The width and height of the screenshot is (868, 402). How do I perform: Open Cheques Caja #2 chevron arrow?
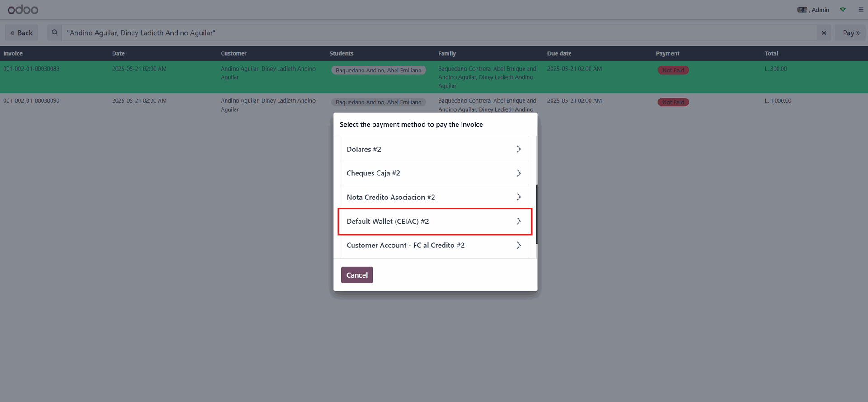pos(519,173)
